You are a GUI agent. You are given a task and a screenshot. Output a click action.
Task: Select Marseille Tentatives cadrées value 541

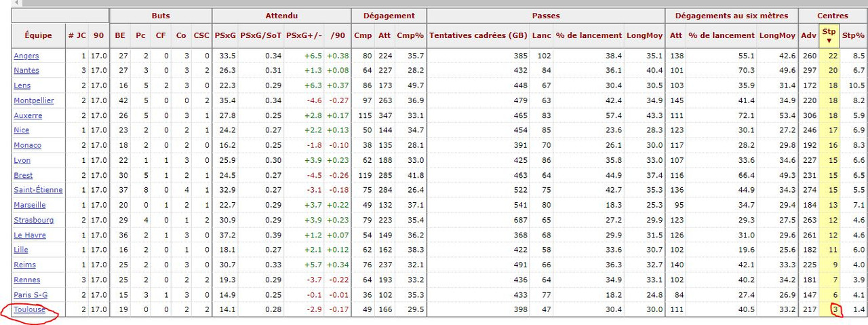[x=520, y=205]
